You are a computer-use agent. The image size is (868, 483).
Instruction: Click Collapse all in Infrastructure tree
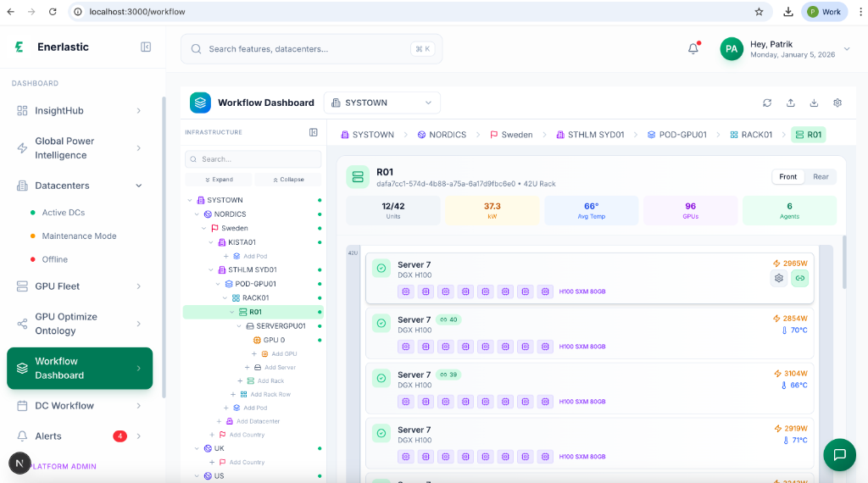[x=288, y=180]
